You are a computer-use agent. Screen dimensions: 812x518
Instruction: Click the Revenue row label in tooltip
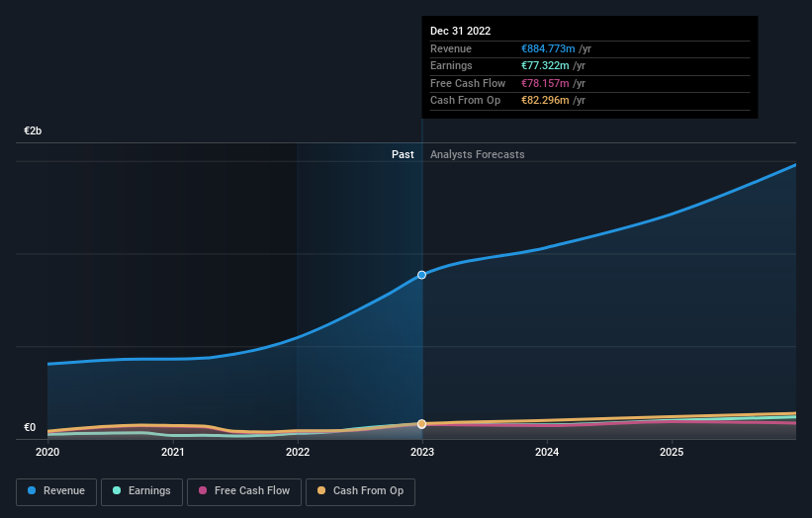point(451,48)
